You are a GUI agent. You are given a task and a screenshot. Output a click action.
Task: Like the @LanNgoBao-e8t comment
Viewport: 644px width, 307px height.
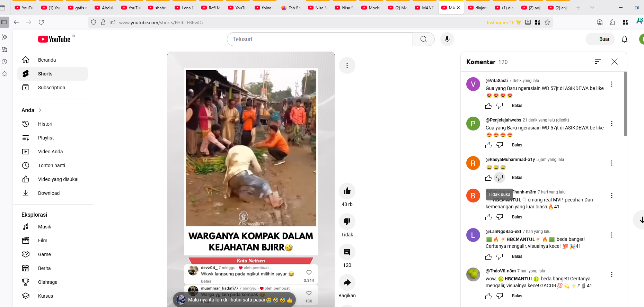(x=488, y=256)
